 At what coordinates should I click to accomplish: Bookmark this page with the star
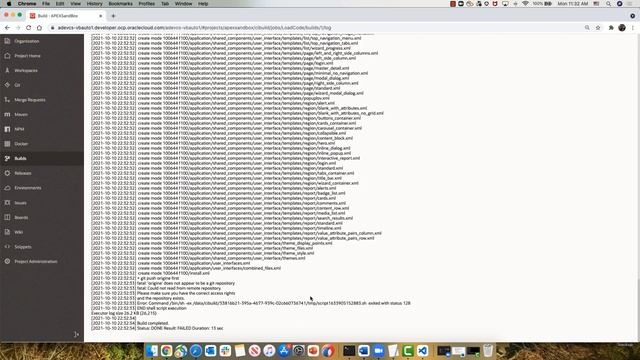coord(598,28)
